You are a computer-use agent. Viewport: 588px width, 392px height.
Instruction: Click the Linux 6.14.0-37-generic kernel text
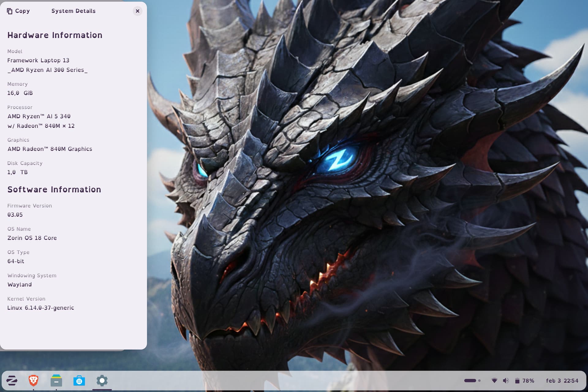pyautogui.click(x=41, y=308)
